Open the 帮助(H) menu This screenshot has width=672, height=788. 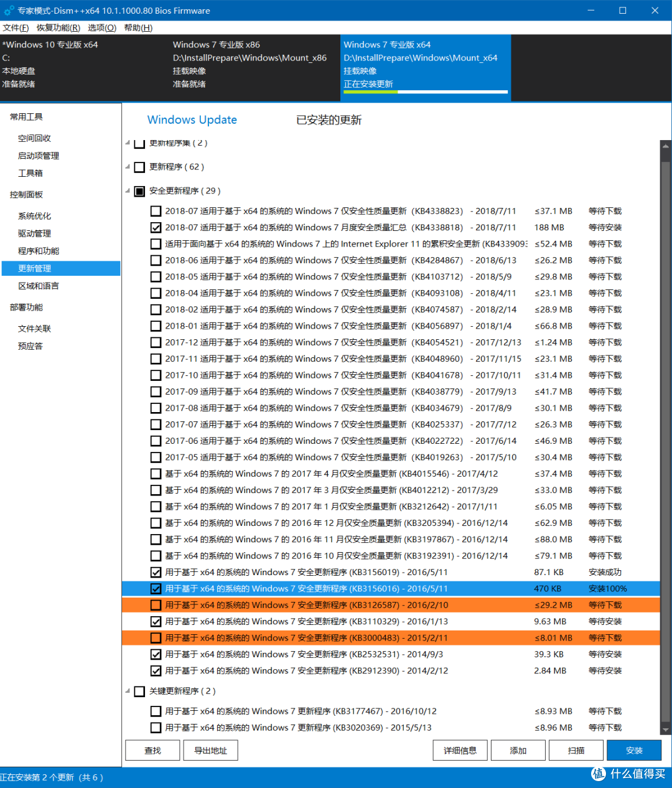pyautogui.click(x=138, y=28)
